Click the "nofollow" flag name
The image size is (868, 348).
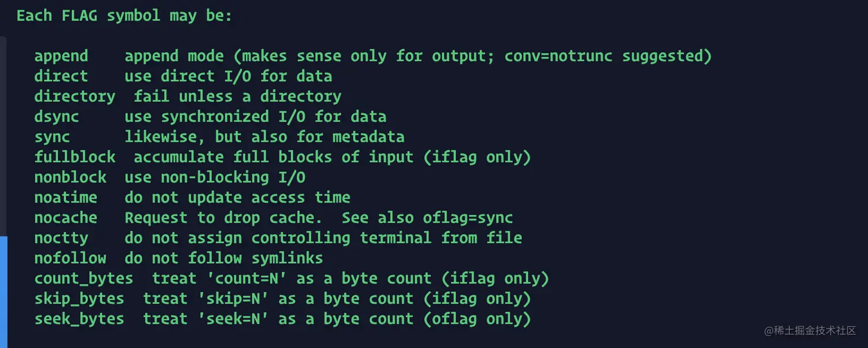point(70,258)
